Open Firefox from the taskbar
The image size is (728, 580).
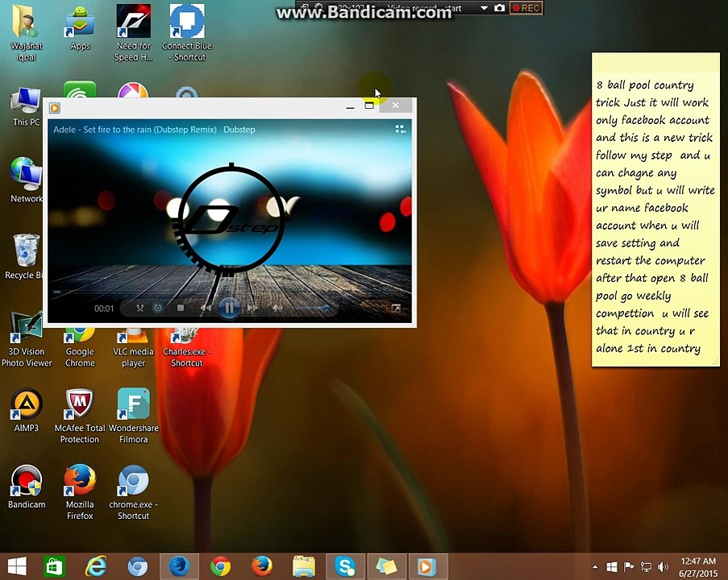[x=262, y=566]
